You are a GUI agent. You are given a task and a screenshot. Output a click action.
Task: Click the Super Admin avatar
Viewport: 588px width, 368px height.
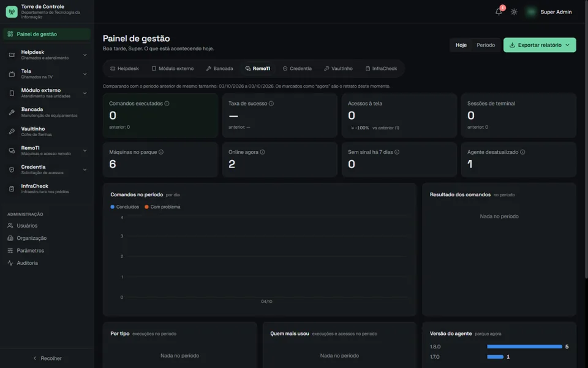(530, 12)
